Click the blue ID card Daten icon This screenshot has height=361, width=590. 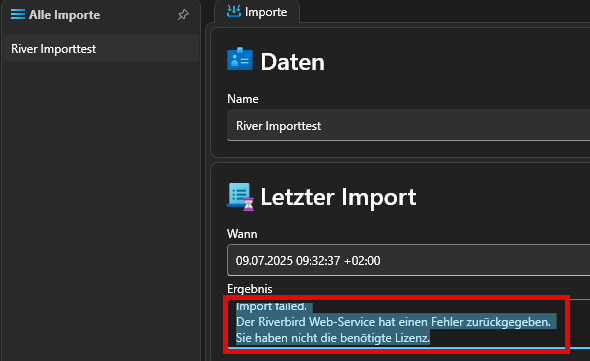tap(240, 59)
